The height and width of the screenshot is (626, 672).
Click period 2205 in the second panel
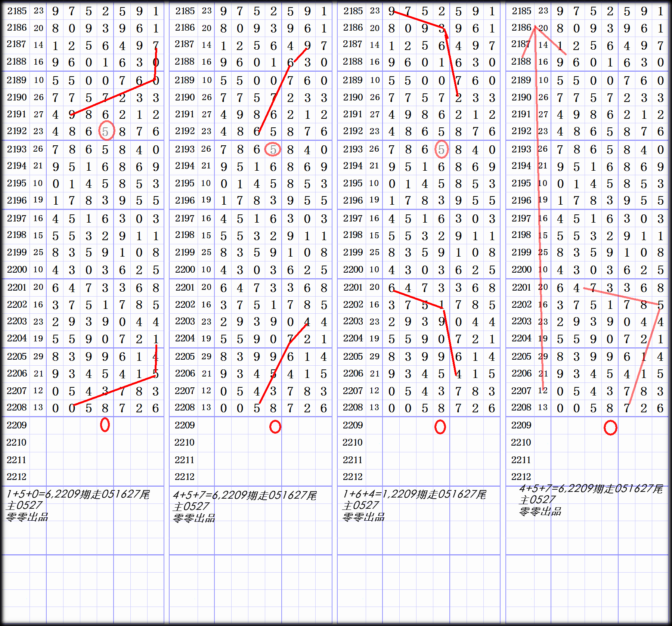(185, 356)
